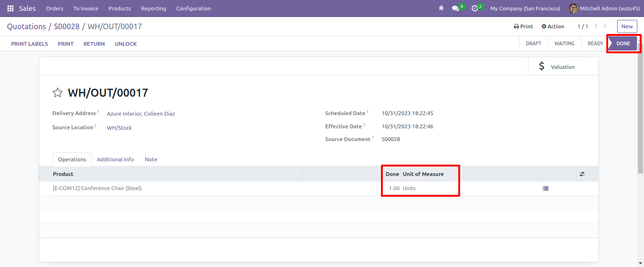Switch to the Additional Info tab
The width and height of the screenshot is (644, 267).
coord(116,159)
